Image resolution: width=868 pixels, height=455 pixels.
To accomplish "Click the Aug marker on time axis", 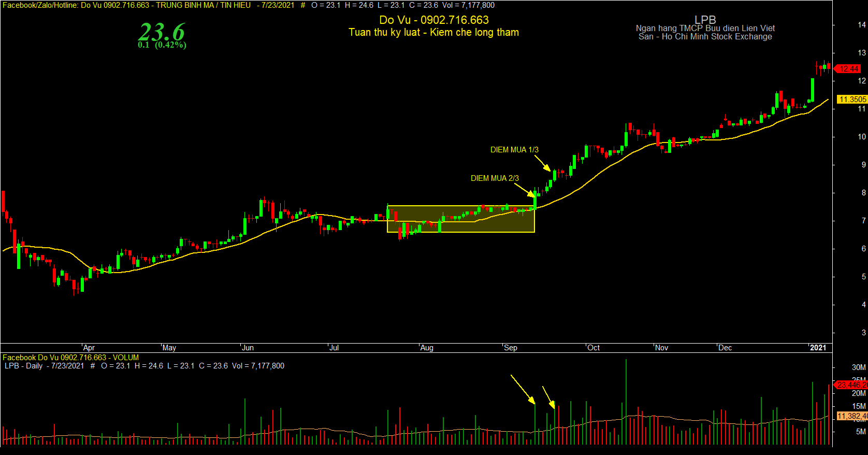I will click(x=427, y=348).
